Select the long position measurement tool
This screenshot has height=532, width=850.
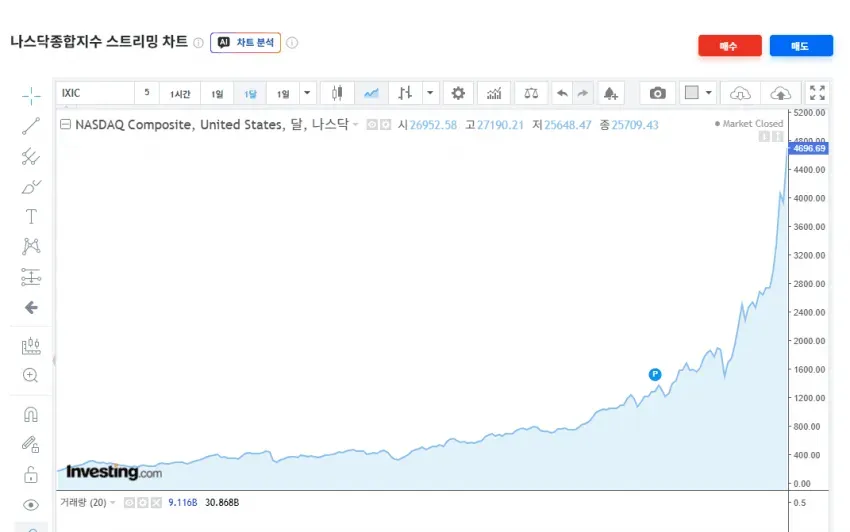click(x=31, y=277)
